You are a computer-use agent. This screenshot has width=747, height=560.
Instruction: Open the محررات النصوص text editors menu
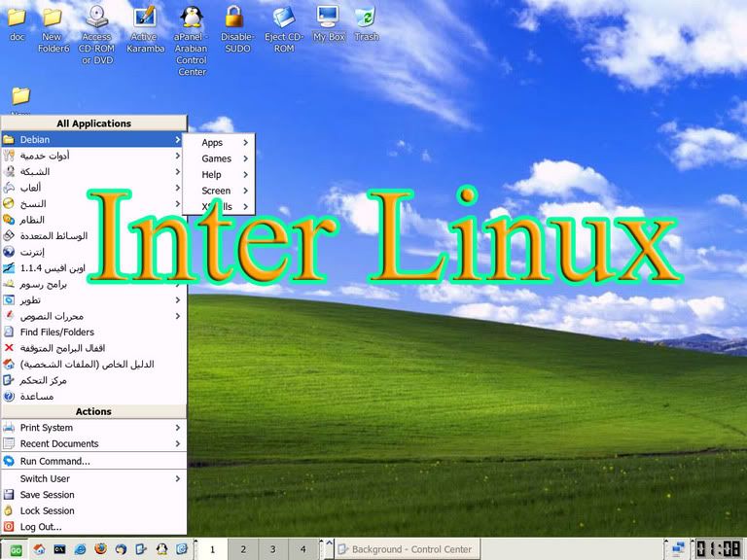point(93,316)
